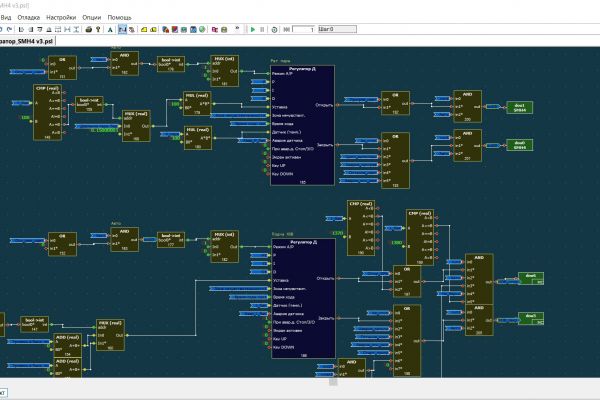Select the text label 'A' tool
Viewport: 600px width, 400px height.
(x=110, y=29)
